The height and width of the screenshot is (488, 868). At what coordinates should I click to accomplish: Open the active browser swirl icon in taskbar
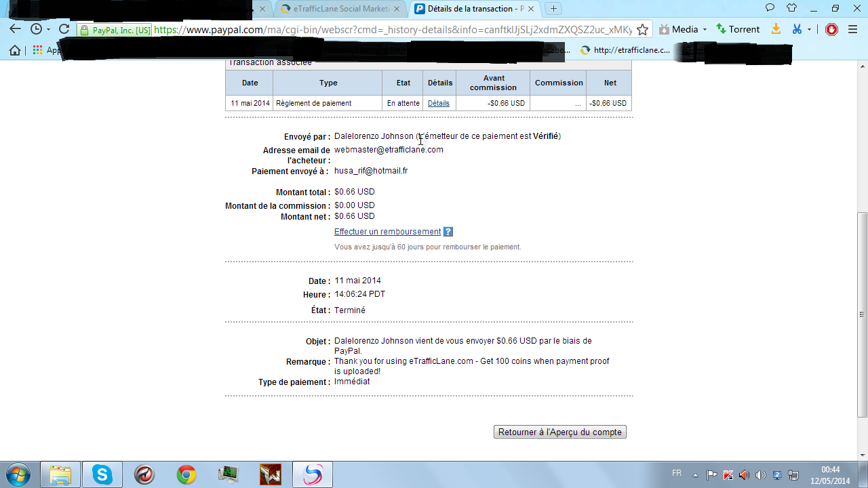tap(313, 474)
